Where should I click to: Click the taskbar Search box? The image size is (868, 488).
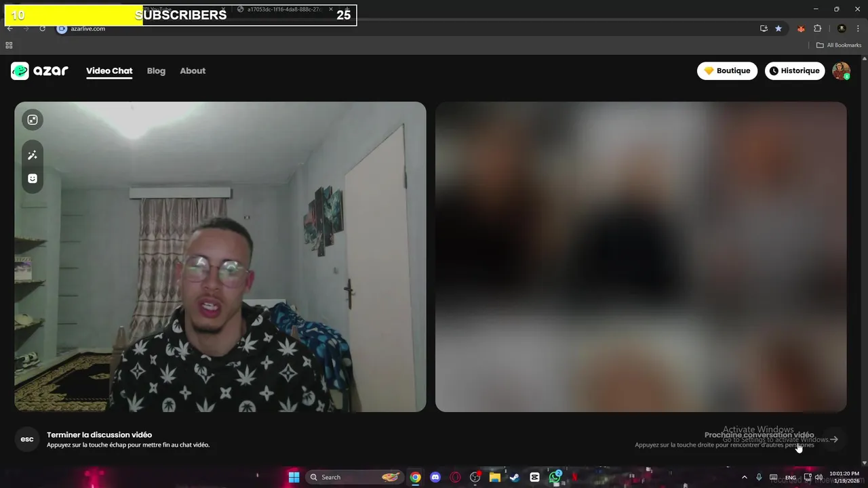point(353,477)
